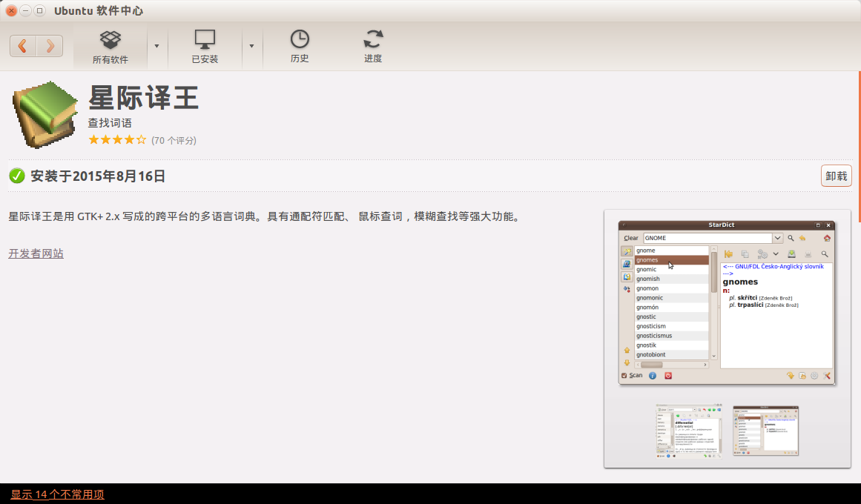Maximize the Ubuntu 软件中心 window

coord(39,10)
